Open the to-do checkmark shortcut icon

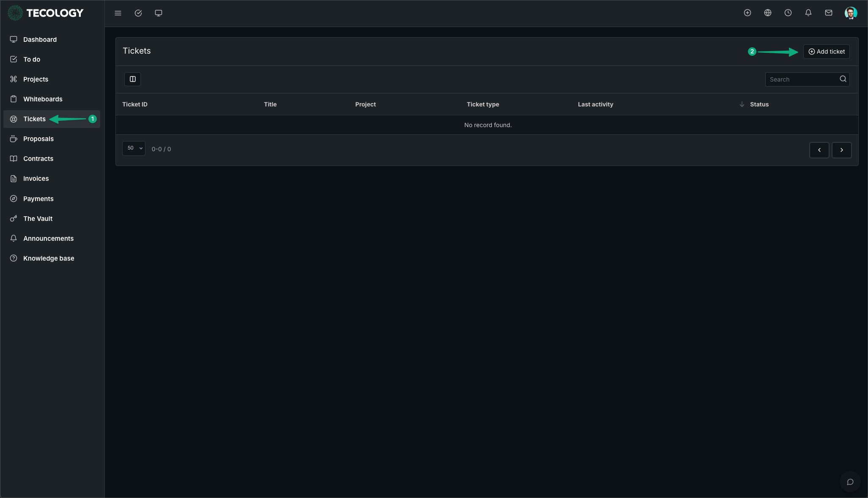[x=138, y=13]
